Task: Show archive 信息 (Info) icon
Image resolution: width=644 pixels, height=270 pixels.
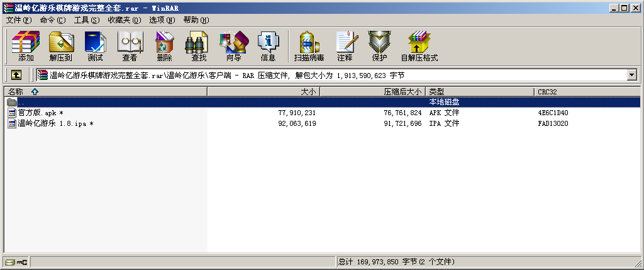Action: [268, 46]
